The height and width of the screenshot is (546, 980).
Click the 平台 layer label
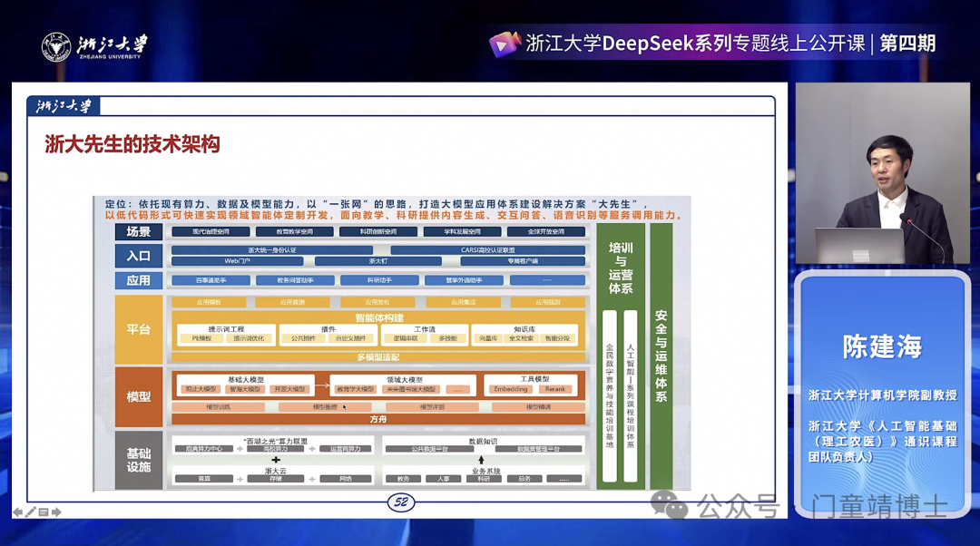(139, 330)
